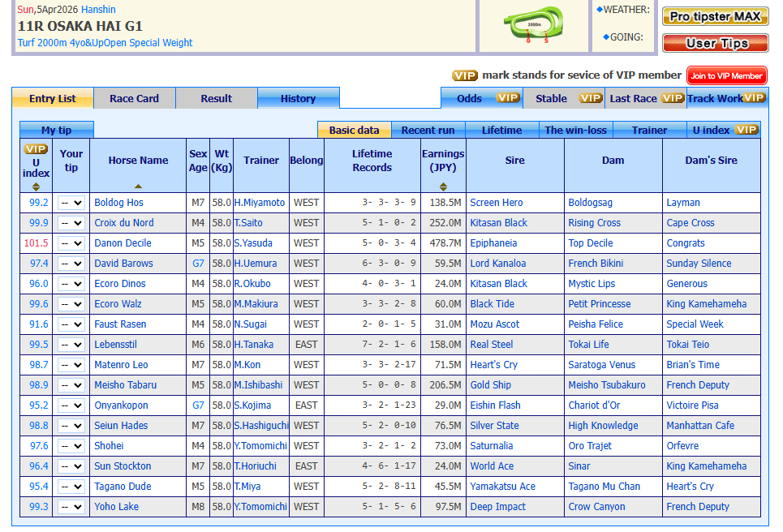The image size is (783, 532).
Task: Open dam's sire link Sunday Silence
Action: pos(699,263)
